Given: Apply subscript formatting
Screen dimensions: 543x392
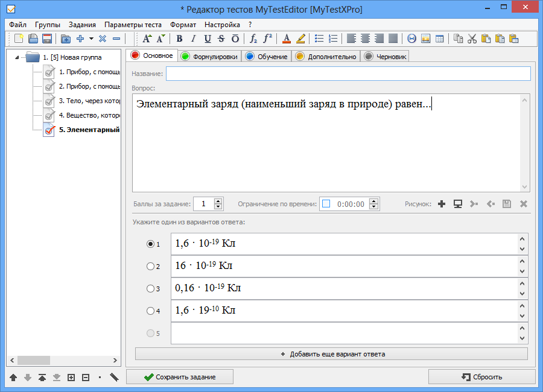Looking at the screenshot, I should coord(253,39).
